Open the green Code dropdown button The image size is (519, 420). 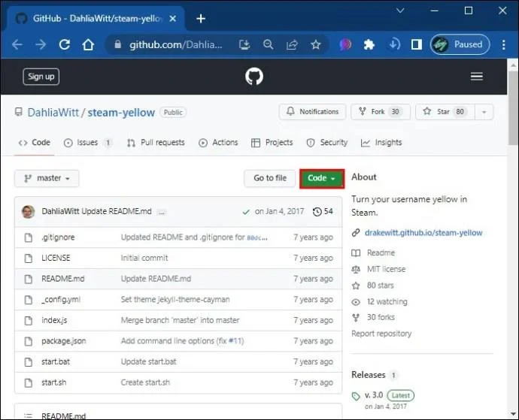tap(322, 179)
